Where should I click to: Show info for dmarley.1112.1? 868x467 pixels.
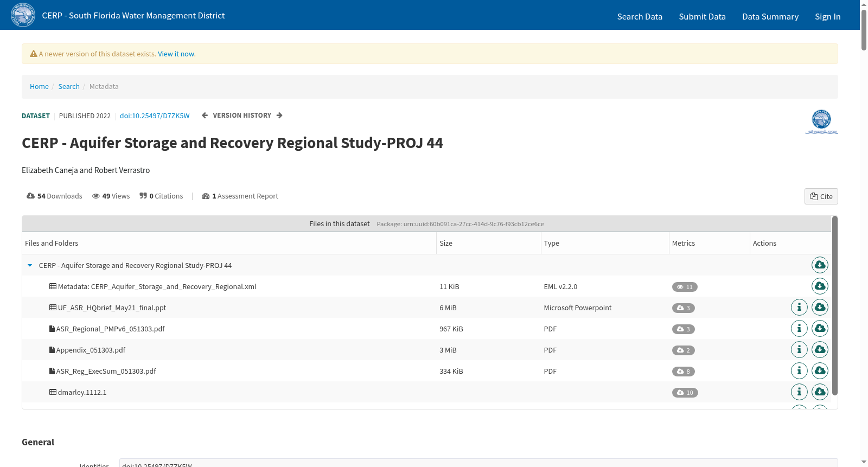[x=799, y=392]
